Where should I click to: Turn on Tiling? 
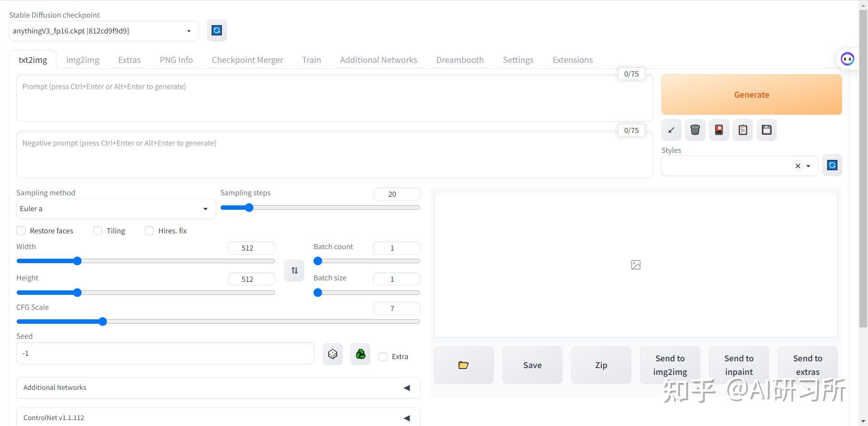pos(97,231)
